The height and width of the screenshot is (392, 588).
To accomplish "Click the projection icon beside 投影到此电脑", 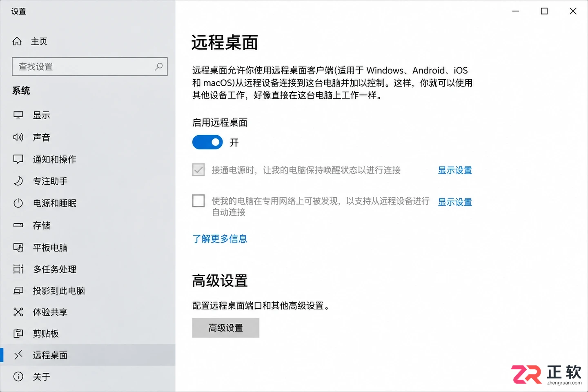I will [18, 291].
